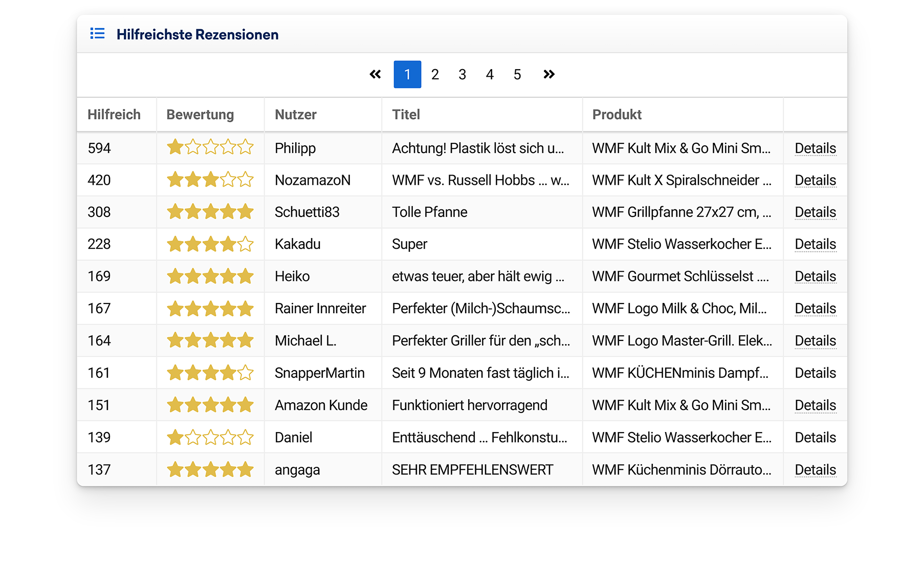
Task: Click the active page 1 button
Action: click(407, 75)
